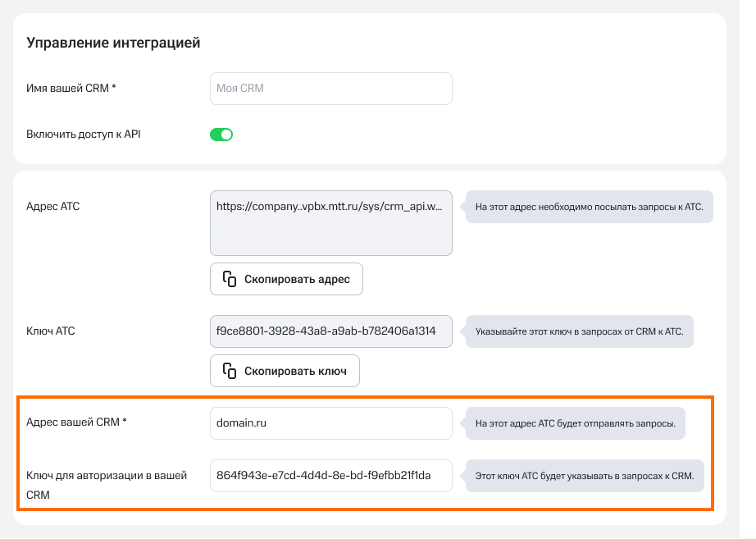756x539 pixels.
Task: Click the Управление интеграцией heading
Action: click(113, 43)
